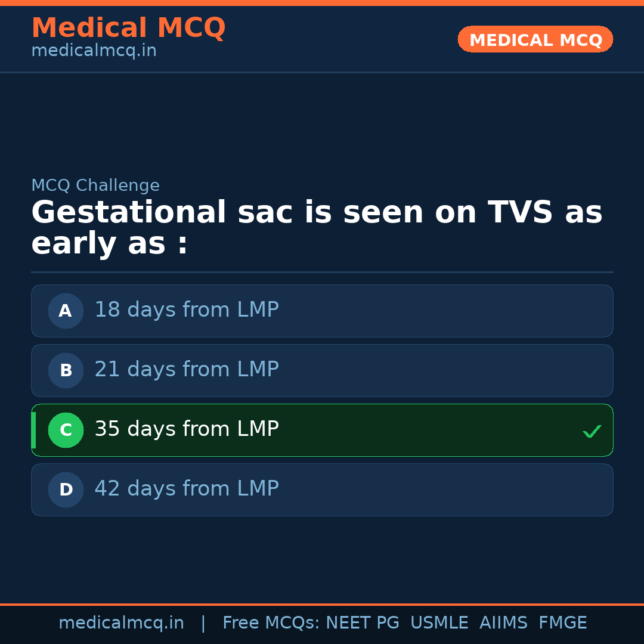The width and height of the screenshot is (644, 644).
Task: Click the green C option badge
Action: pyautogui.click(x=66, y=430)
